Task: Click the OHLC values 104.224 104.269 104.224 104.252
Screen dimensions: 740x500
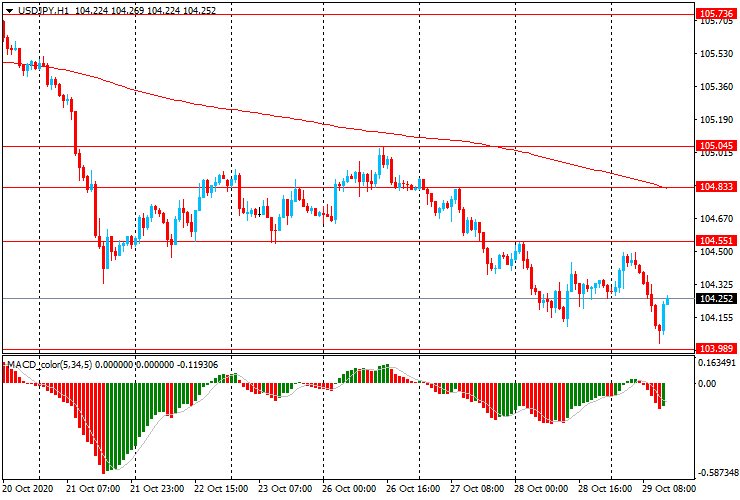Action: (x=145, y=10)
